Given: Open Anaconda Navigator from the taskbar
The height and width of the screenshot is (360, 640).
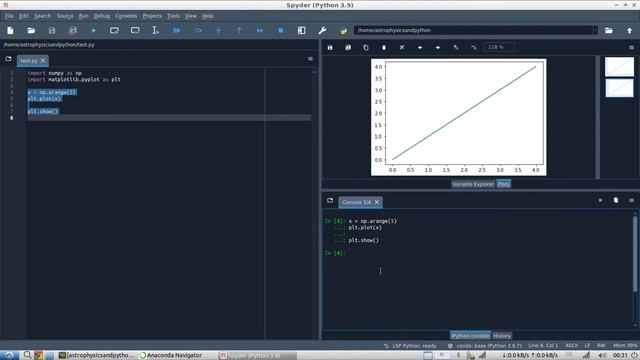Looking at the screenshot, I should point(171,356).
